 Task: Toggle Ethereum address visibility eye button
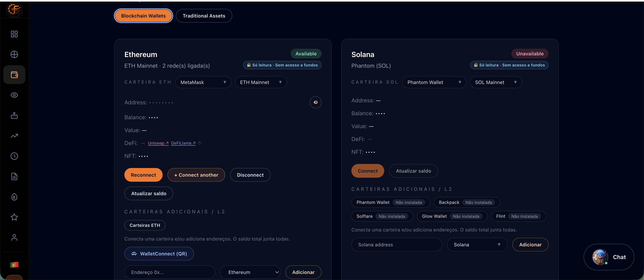316,102
